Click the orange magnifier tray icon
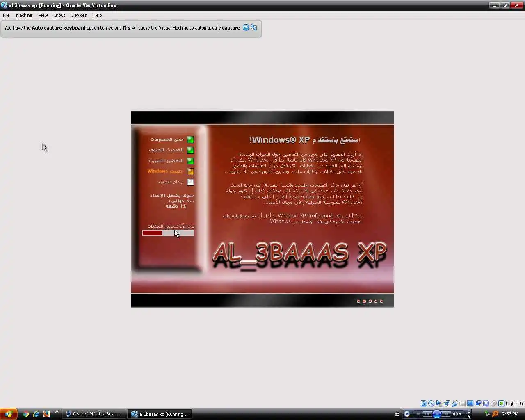 [495, 414]
